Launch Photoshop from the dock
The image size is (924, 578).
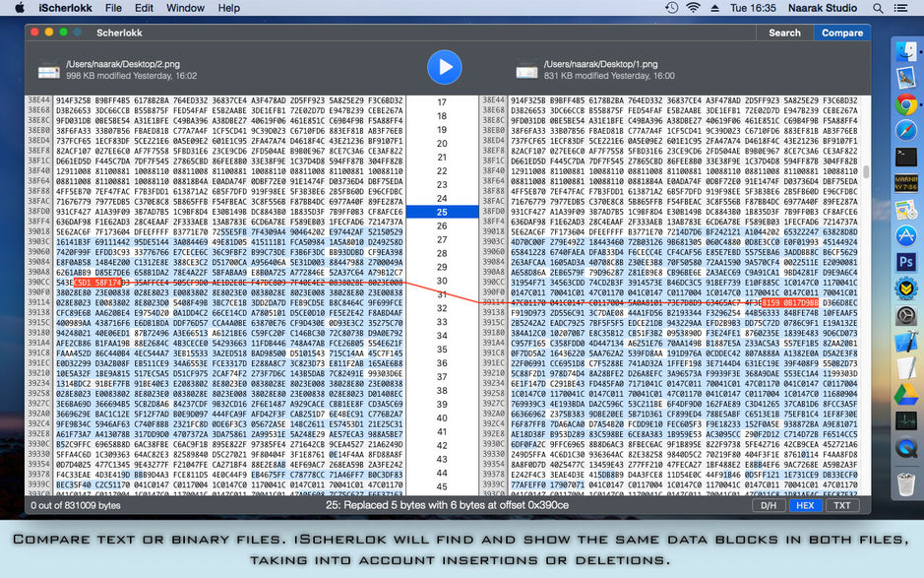[906, 261]
